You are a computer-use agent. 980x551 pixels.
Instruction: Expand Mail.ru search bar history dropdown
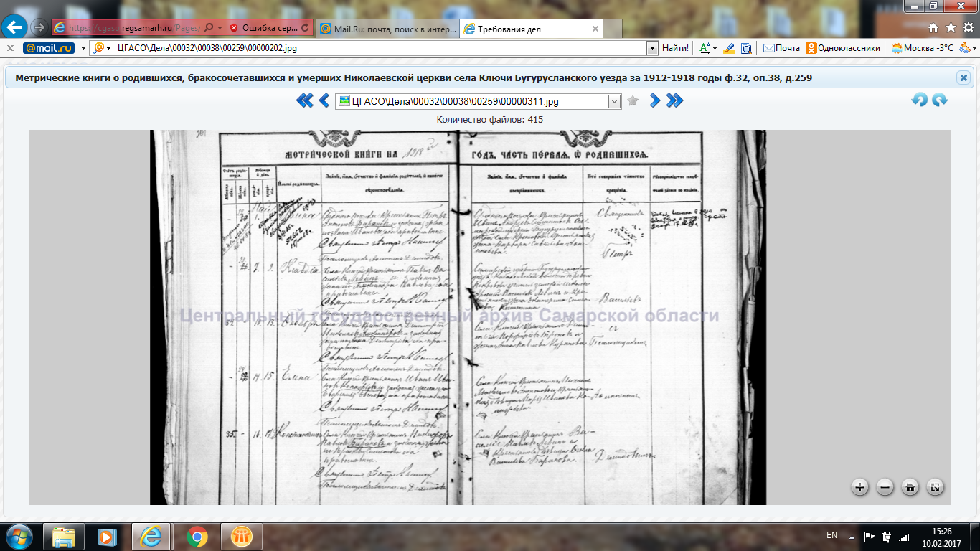(x=652, y=48)
